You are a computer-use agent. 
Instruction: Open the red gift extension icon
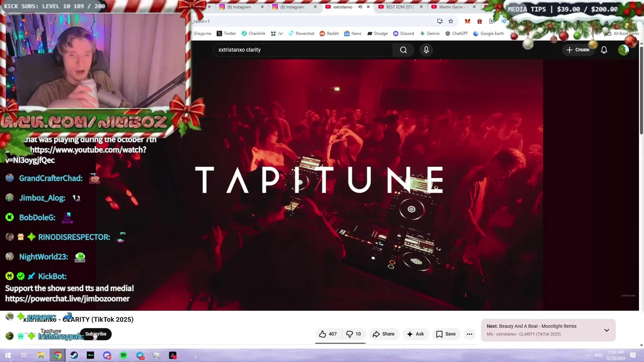(479, 21)
